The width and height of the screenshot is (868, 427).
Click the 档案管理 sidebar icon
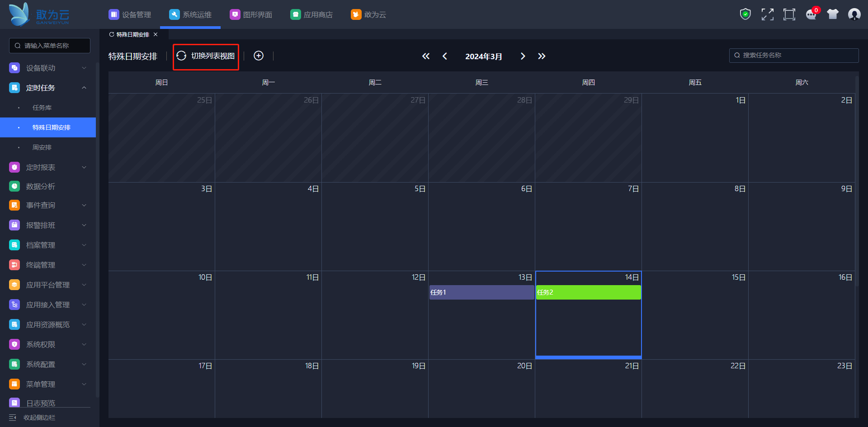pos(14,245)
